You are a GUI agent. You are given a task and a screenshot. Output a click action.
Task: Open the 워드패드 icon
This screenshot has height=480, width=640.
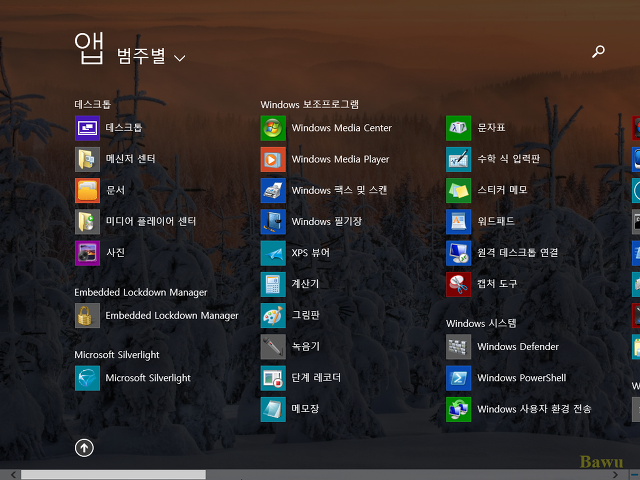coord(458,222)
